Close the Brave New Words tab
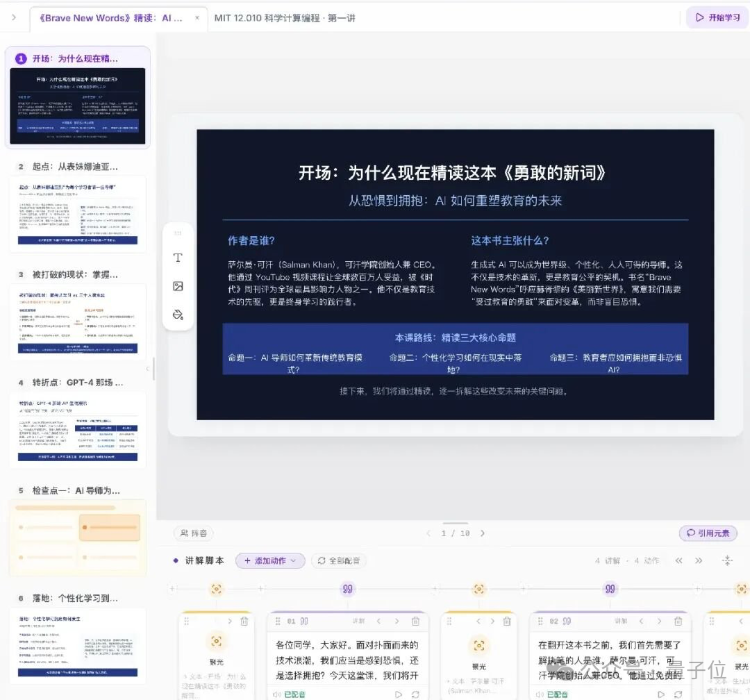Image resolution: width=750 pixels, height=700 pixels. 197,18
